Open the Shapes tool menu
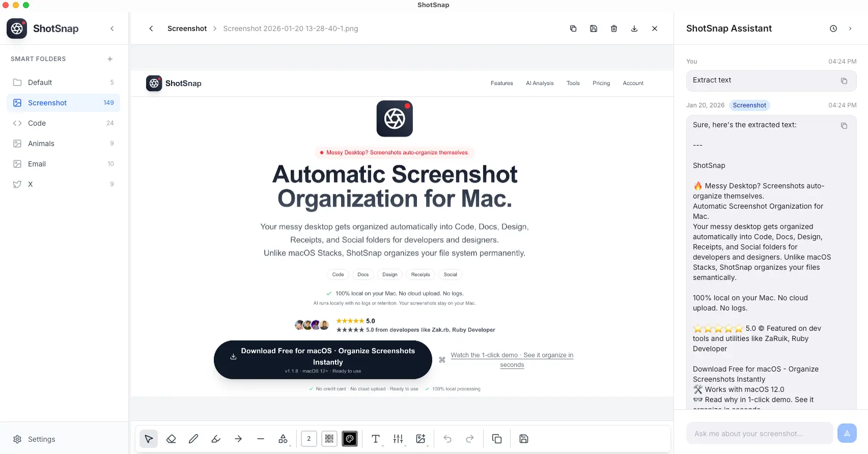 point(283,439)
